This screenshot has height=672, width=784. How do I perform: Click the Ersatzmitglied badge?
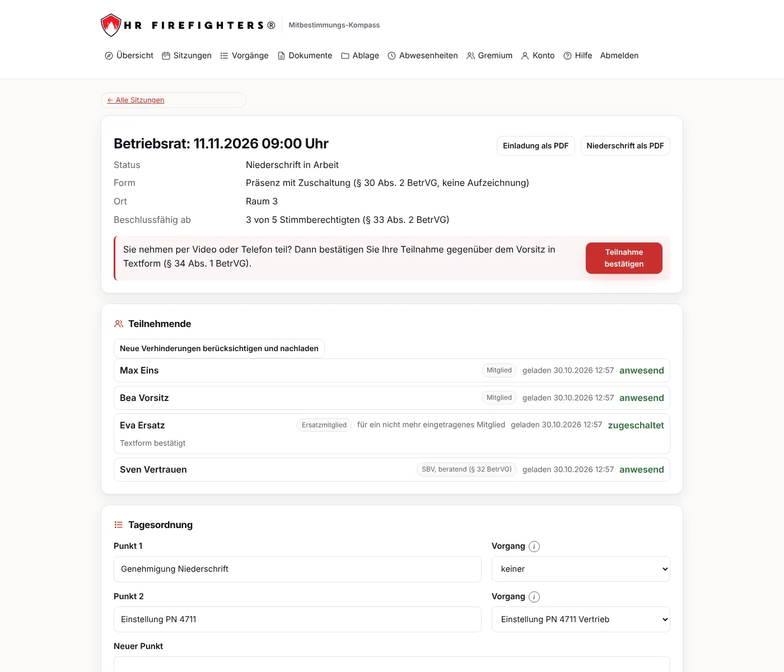click(324, 425)
